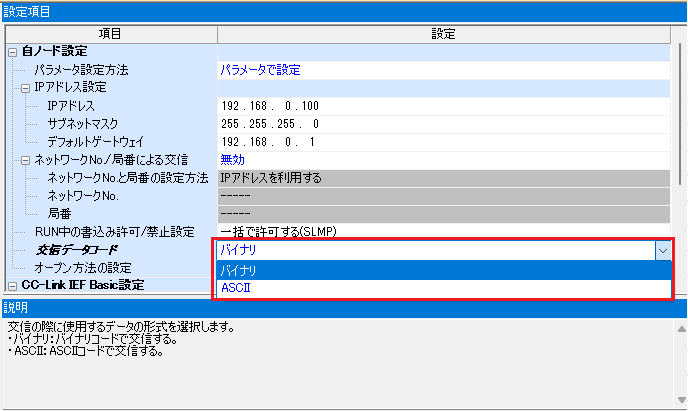The width and height of the screenshot is (688, 411).
Task: Select the 交信データコード row label
Action: (76, 250)
